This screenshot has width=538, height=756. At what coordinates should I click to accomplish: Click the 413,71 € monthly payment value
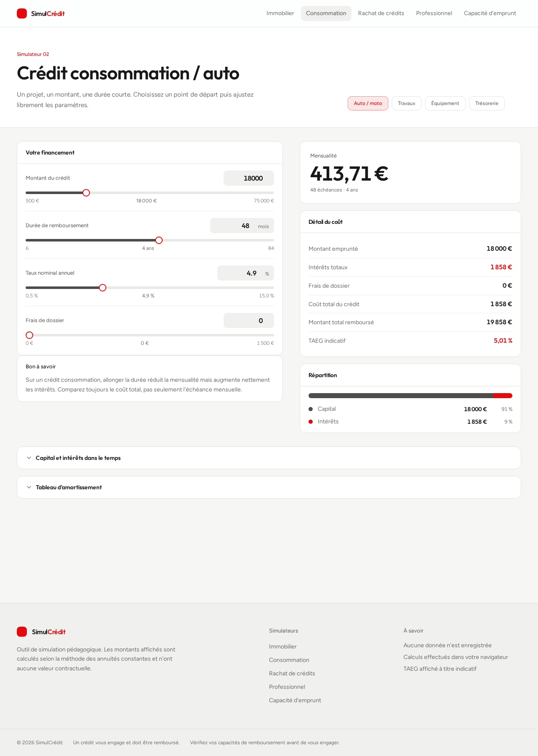click(x=349, y=174)
